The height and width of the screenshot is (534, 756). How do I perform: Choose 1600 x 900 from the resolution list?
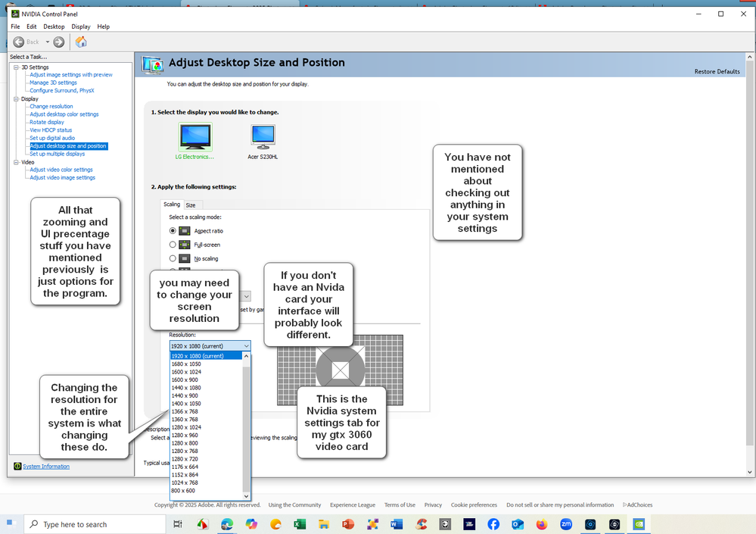coord(206,380)
